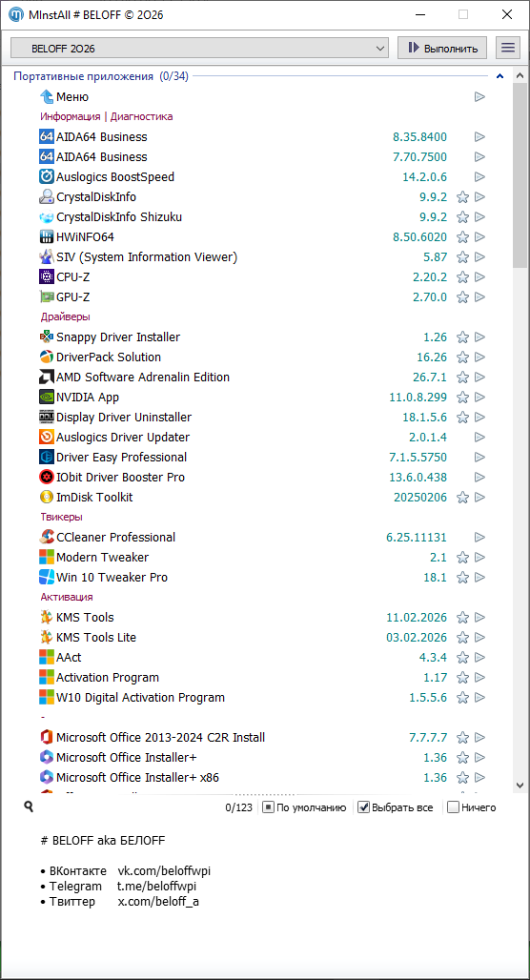Star the KMS Tools Lite entry
Viewport: 530px width, 980px height.
pos(462,637)
